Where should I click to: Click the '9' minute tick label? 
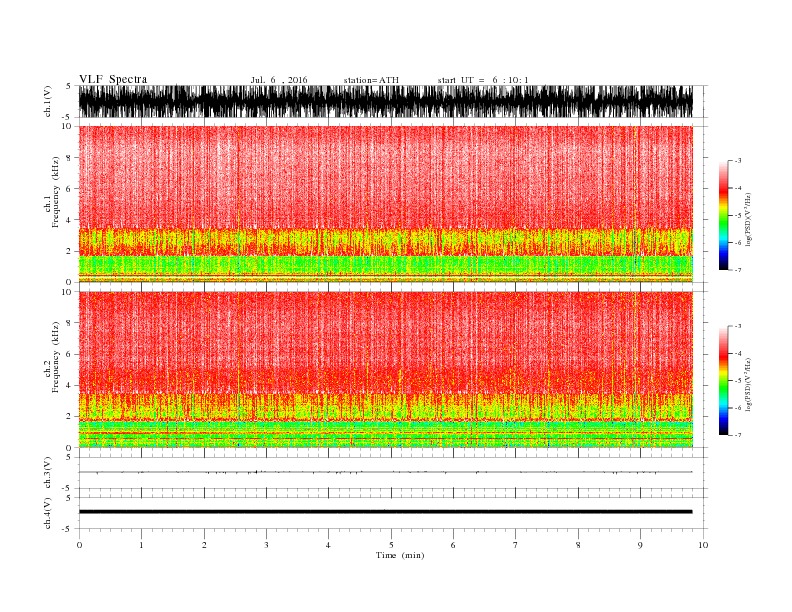[x=640, y=545]
